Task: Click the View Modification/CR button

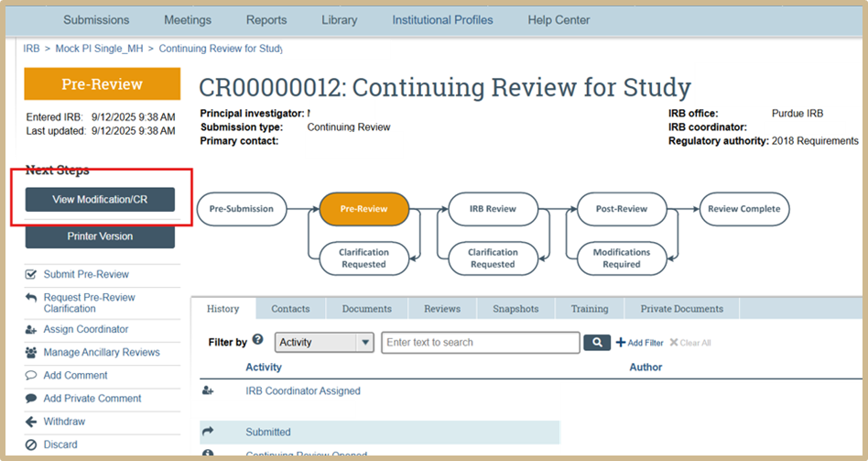Action: [x=100, y=200]
